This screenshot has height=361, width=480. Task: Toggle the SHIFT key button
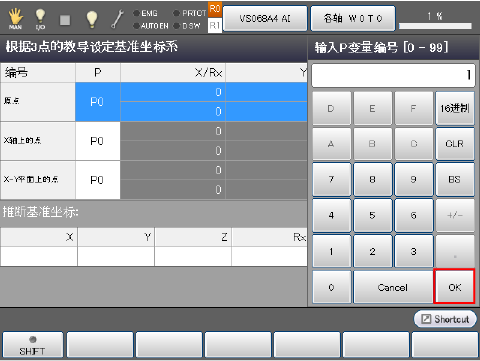tap(32, 345)
